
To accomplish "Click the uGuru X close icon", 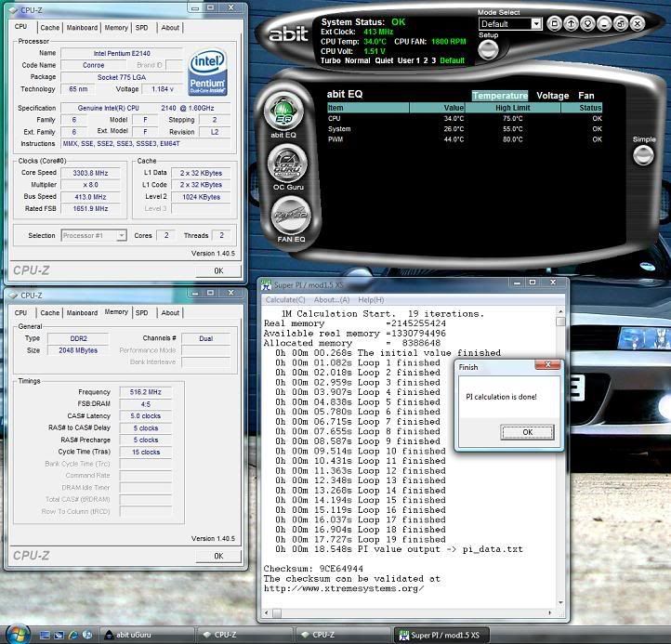I will coord(638,23).
